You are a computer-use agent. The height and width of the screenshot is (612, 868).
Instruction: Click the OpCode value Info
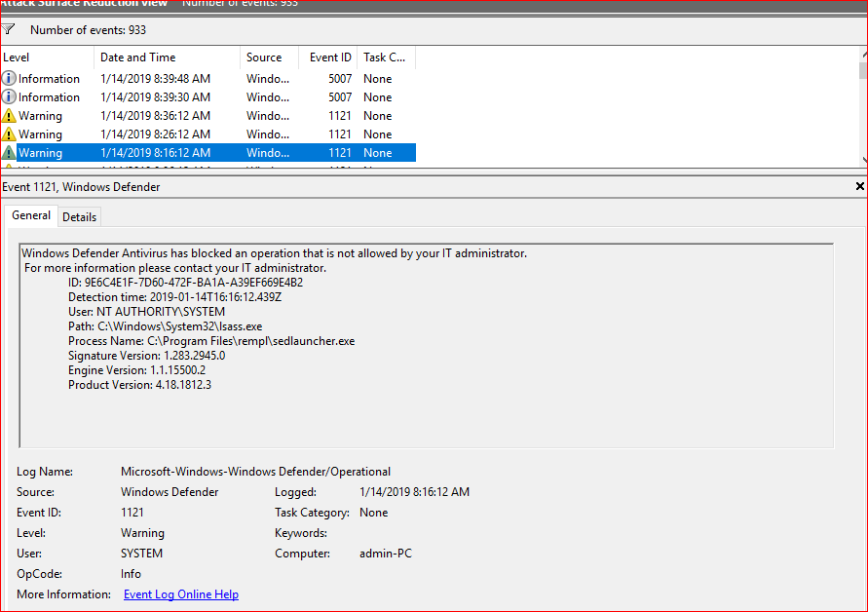coord(131,574)
